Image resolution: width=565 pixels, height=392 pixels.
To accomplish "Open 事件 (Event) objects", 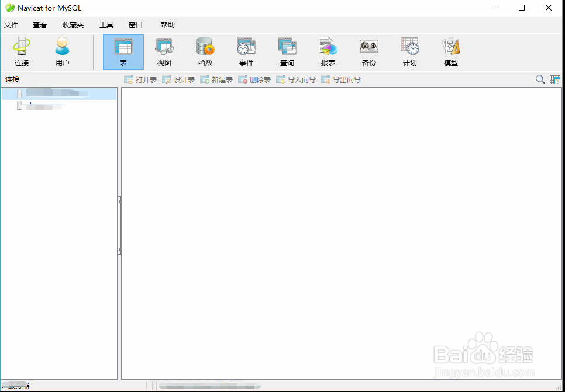I will (x=246, y=52).
